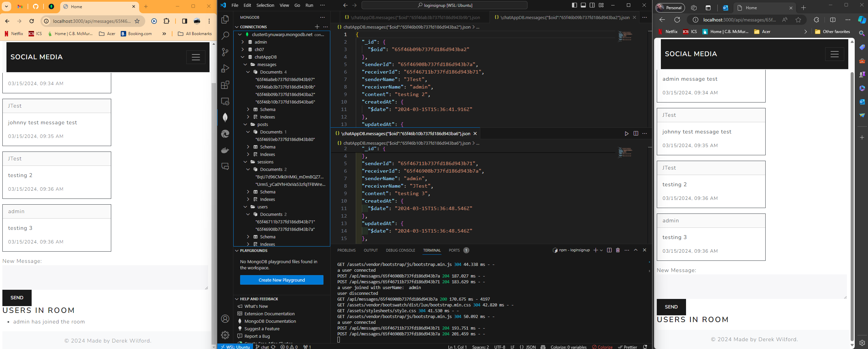Screen dimensions: 868x349
Task: Click the Create New Playground button
Action: coord(282,280)
